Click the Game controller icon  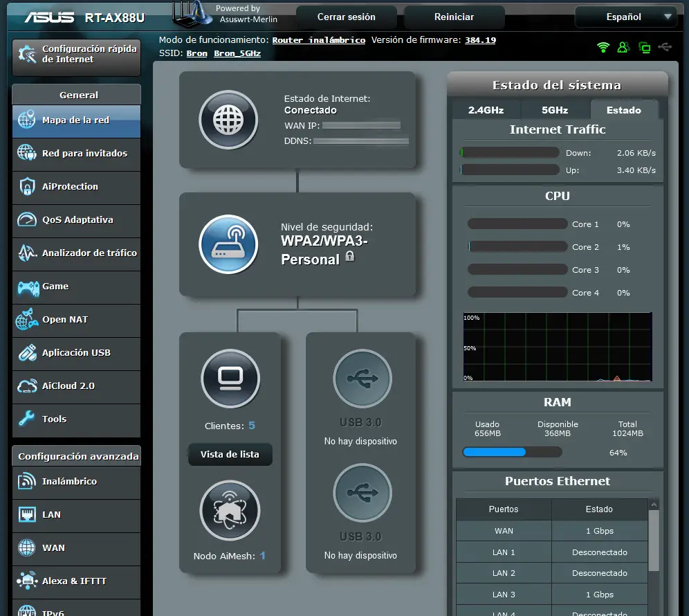[28, 288]
